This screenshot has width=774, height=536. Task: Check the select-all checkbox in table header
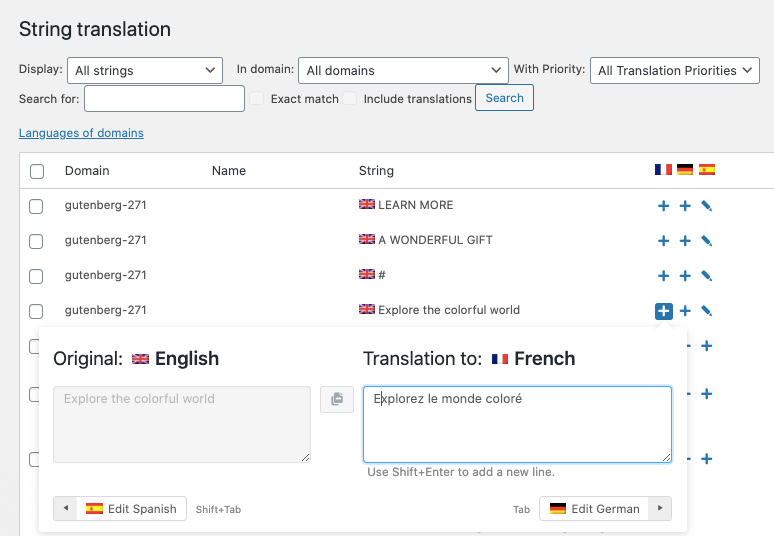click(x=37, y=171)
